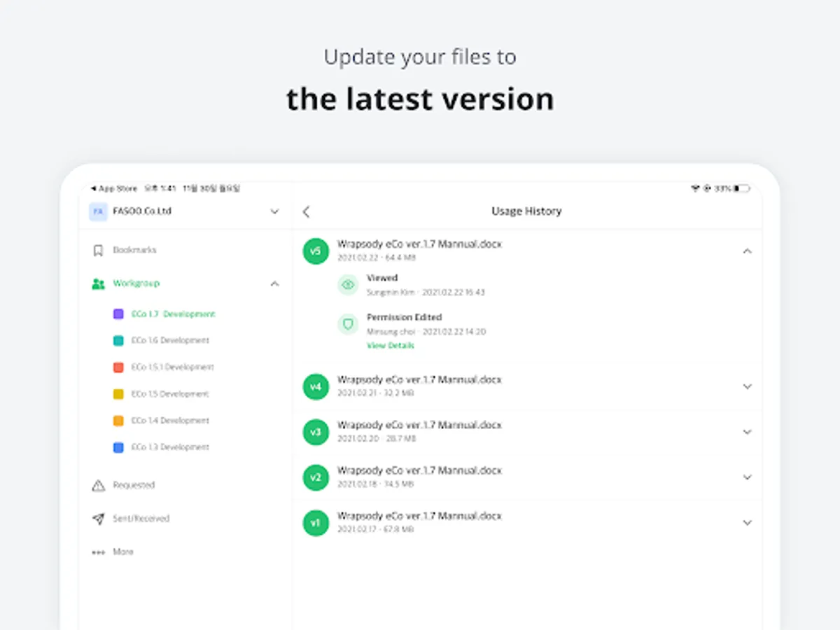Viewport: 840px width, 630px height.
Task: Go back using the left chevron arrow
Action: click(x=306, y=212)
